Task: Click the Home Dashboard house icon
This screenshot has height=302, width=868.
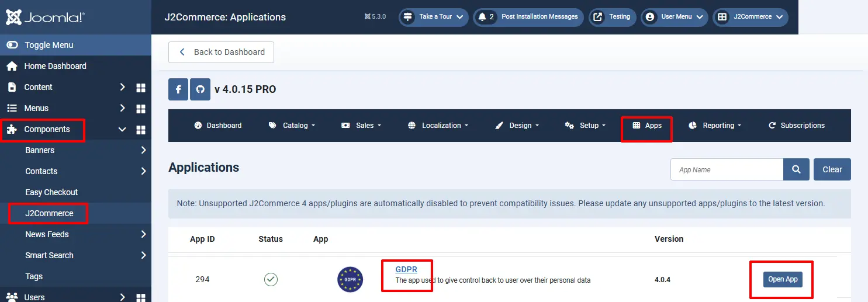Action: pyautogui.click(x=12, y=66)
